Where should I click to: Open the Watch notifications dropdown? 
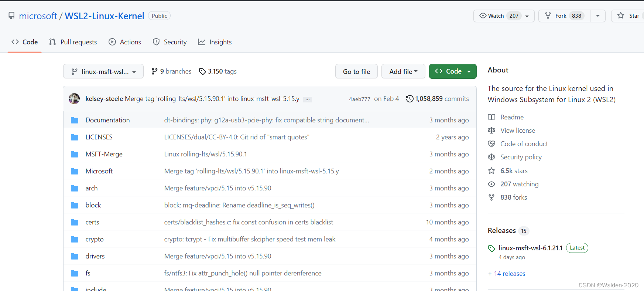tap(504, 16)
